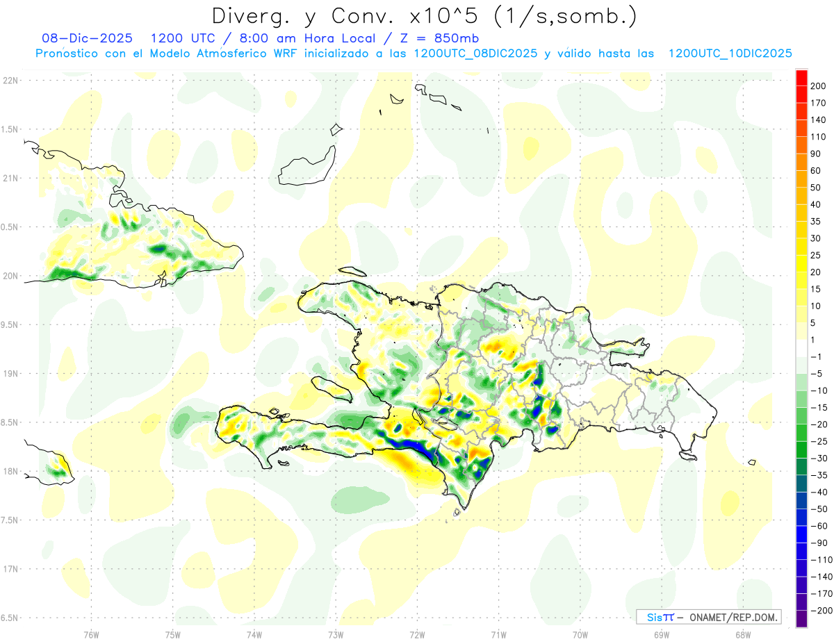Click the '17N' latitude label
The image size is (834, 644).
(x=10, y=569)
